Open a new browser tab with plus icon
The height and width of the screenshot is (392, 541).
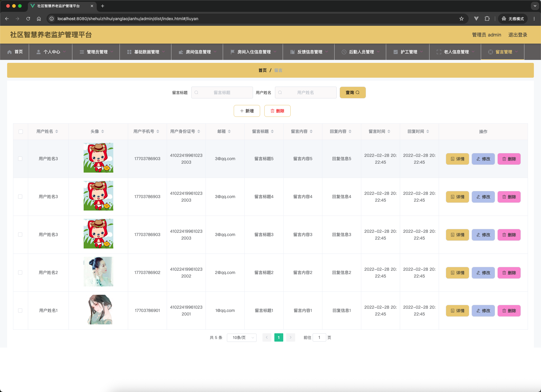point(103,6)
